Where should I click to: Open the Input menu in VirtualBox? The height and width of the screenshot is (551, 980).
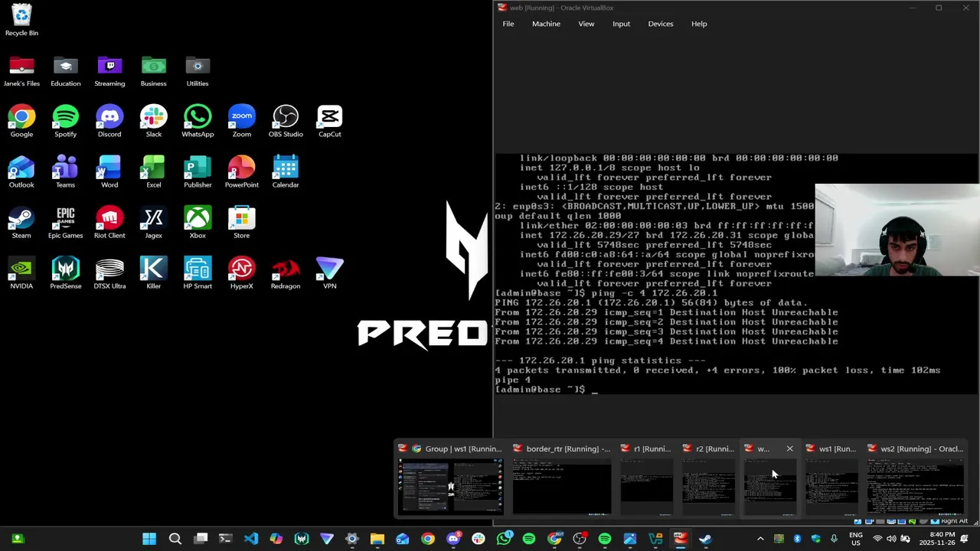click(x=621, y=24)
